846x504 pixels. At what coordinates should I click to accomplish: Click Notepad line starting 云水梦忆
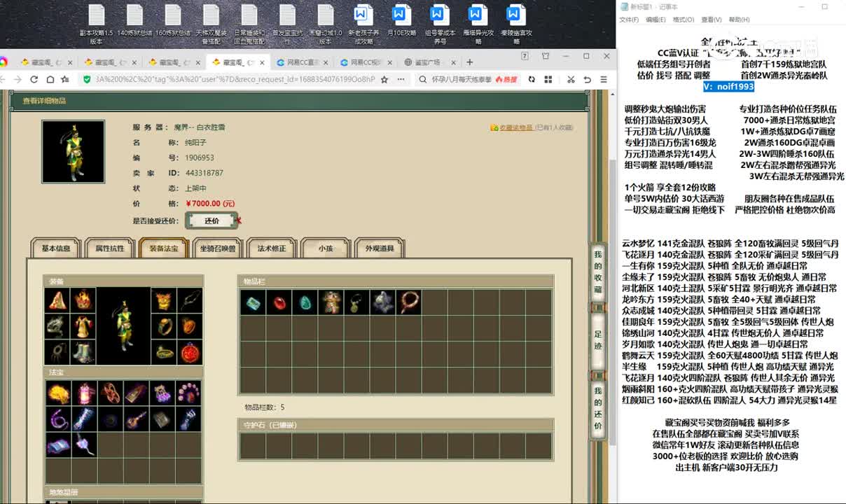click(x=730, y=244)
